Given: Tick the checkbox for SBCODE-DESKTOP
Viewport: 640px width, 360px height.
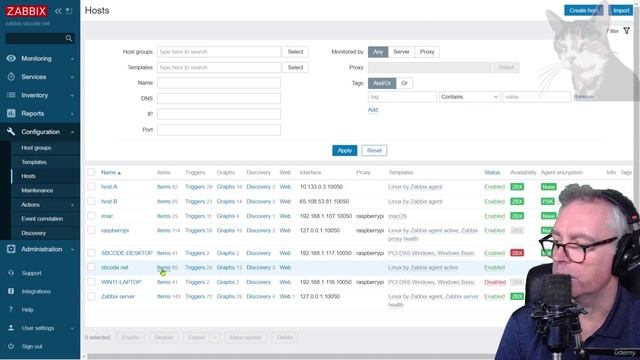Looking at the screenshot, I should pos(91,253).
